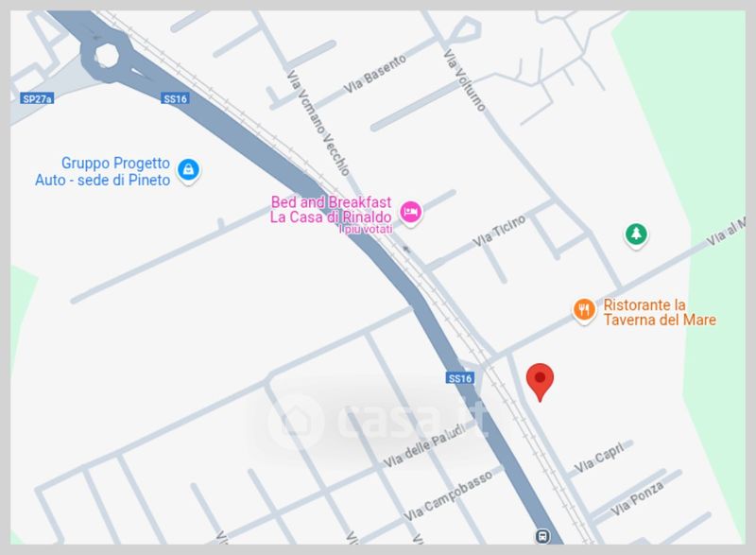Click the green park tree icon

636,234
